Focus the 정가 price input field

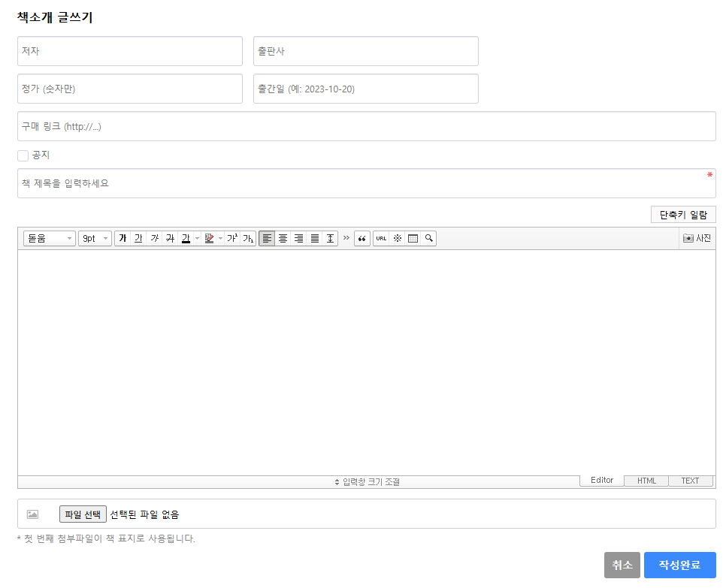click(130, 89)
